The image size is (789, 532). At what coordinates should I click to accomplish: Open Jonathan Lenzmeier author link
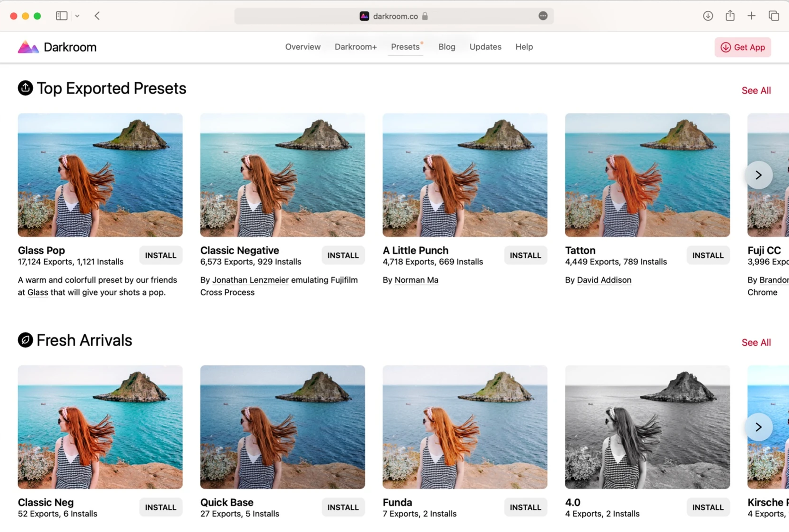click(x=250, y=280)
